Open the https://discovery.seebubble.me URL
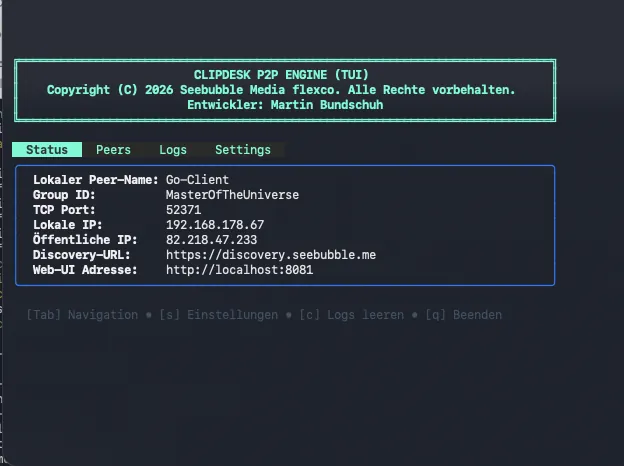 (x=271, y=255)
